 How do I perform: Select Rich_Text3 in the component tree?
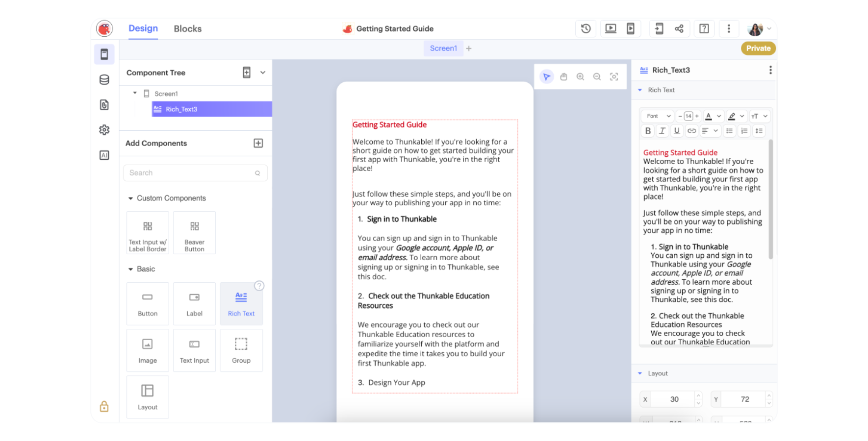[x=212, y=109]
